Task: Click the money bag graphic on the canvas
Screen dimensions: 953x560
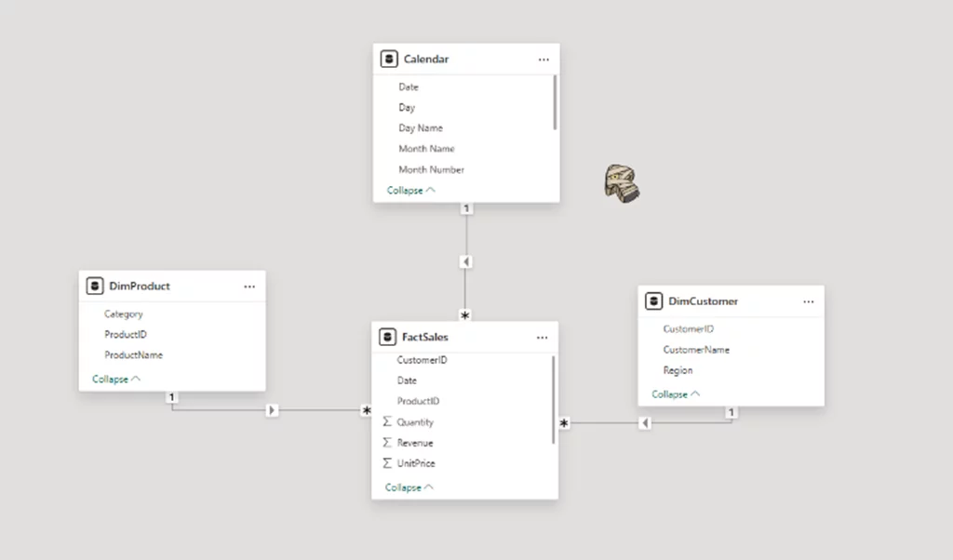Action: (622, 182)
